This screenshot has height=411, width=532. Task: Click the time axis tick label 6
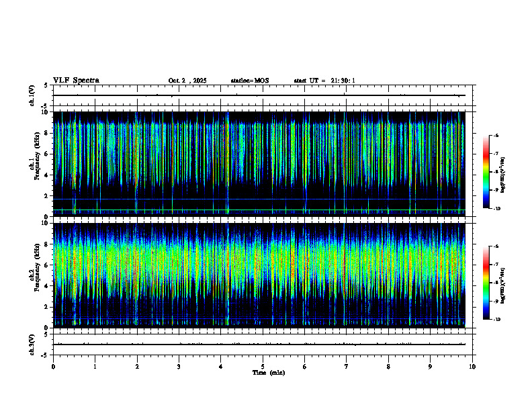(x=305, y=367)
